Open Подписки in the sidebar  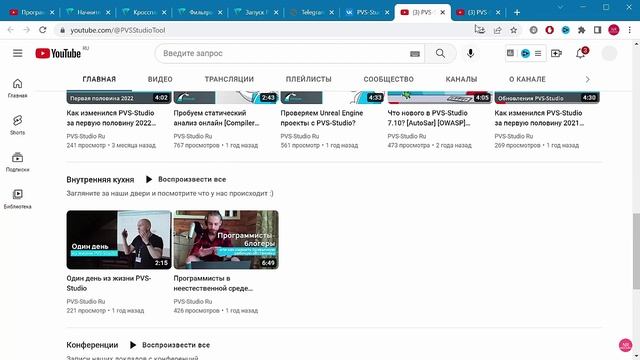(18, 162)
